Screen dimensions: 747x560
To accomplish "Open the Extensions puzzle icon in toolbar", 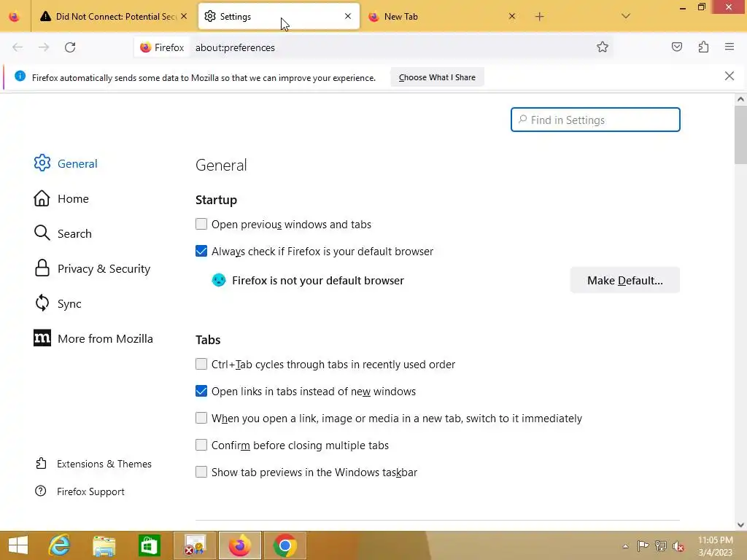I will [x=703, y=47].
